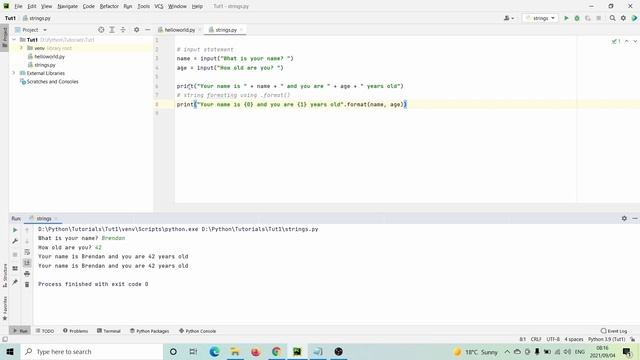Collapse all in Project panel

click(123, 30)
